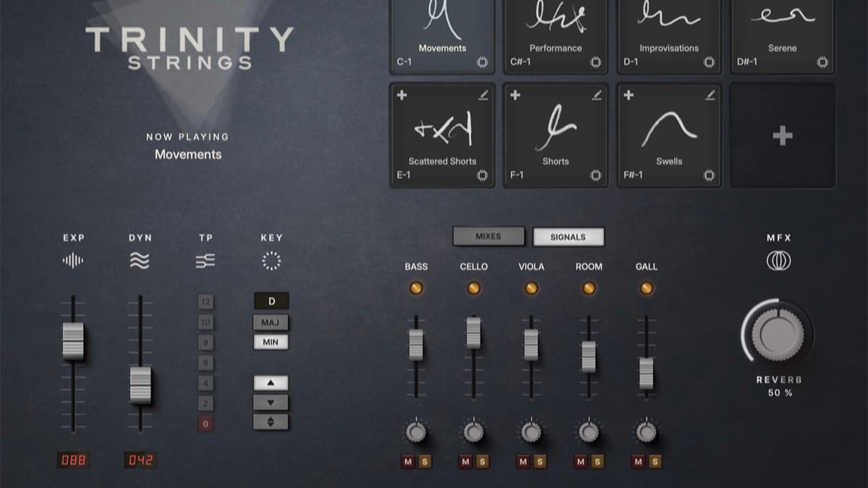Select the highlighted TP value 0

click(x=205, y=424)
